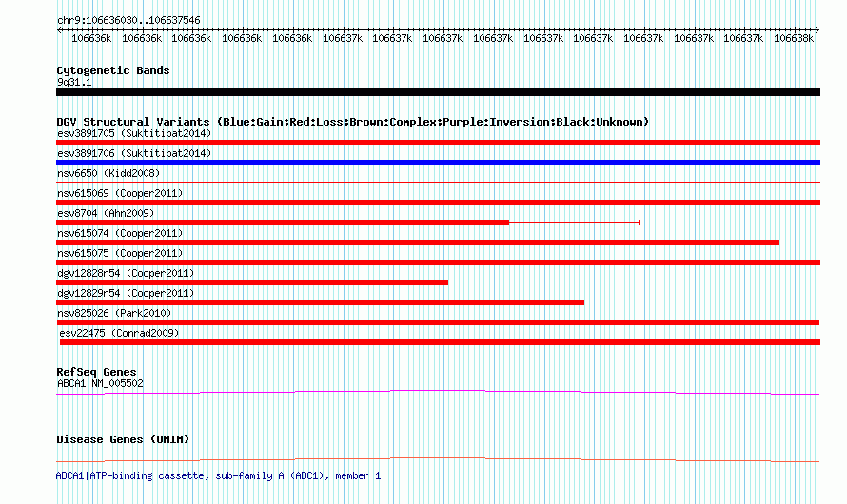Select the red esv22475 variant bar
This screenshot has width=847, height=504.
pyautogui.click(x=440, y=342)
